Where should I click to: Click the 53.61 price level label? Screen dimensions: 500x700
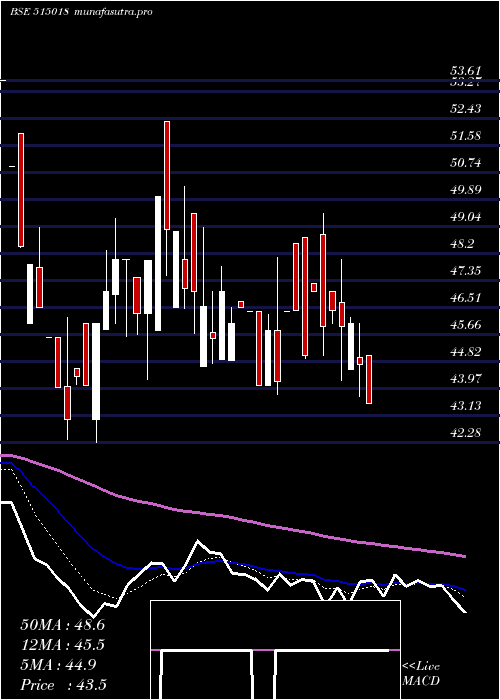click(x=466, y=71)
